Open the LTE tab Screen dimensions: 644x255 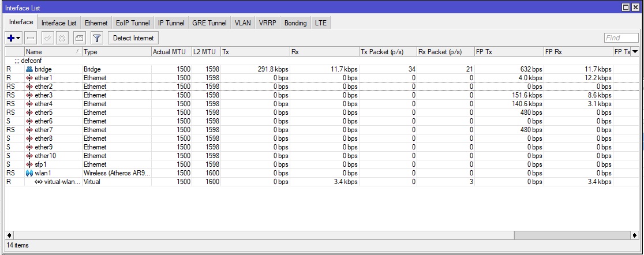[x=321, y=23]
